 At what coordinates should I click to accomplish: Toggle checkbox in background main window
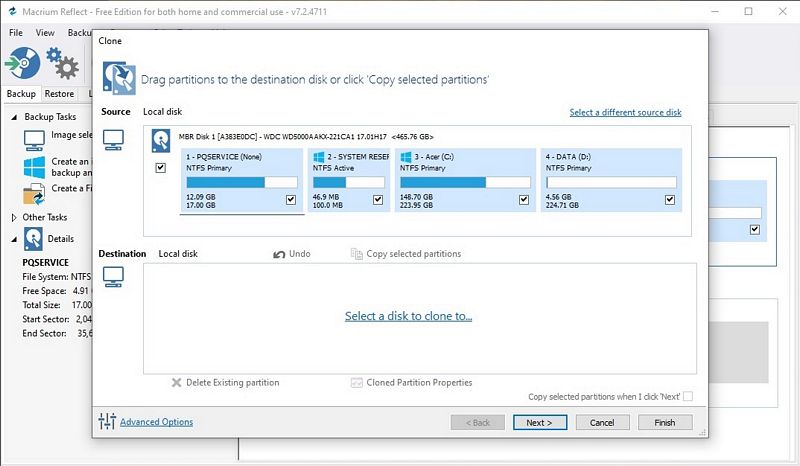[755, 229]
